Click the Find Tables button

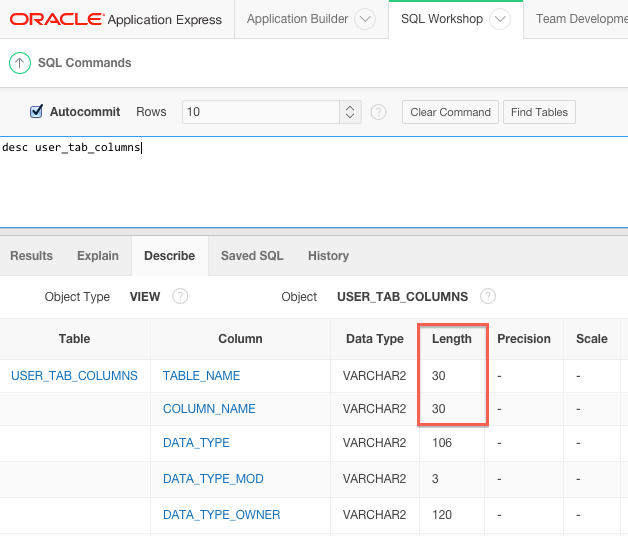point(539,112)
